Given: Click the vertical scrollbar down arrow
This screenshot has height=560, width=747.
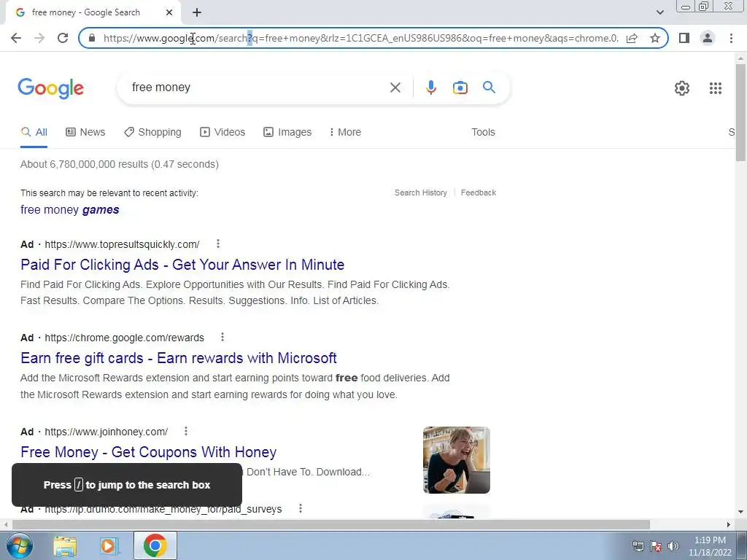Looking at the screenshot, I should pos(740,513).
